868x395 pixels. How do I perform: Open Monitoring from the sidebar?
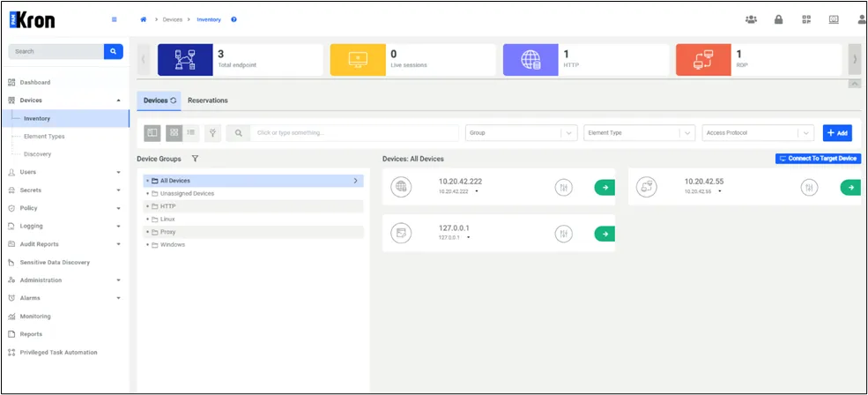pos(35,317)
